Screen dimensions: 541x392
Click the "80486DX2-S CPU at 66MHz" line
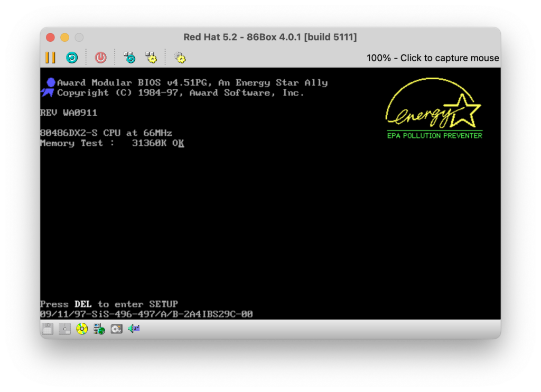[106, 133]
